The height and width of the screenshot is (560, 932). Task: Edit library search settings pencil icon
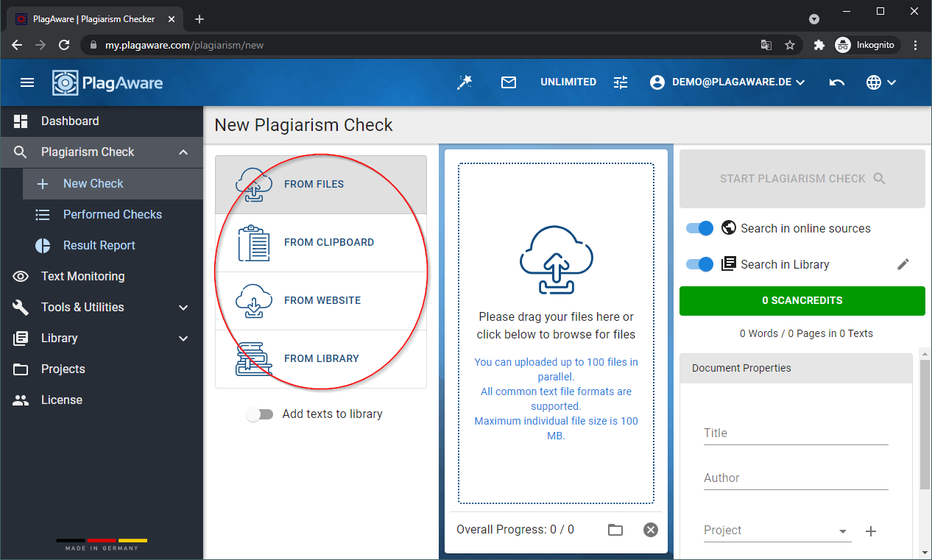pos(903,264)
